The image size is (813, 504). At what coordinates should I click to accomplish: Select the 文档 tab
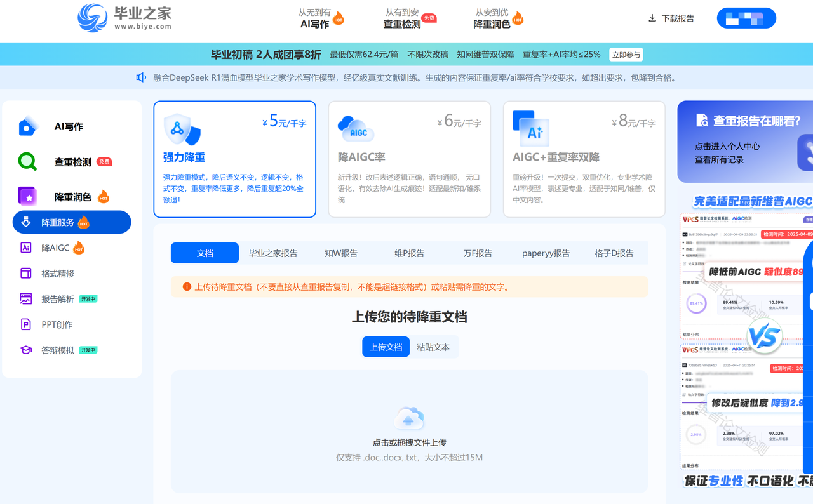[205, 253]
